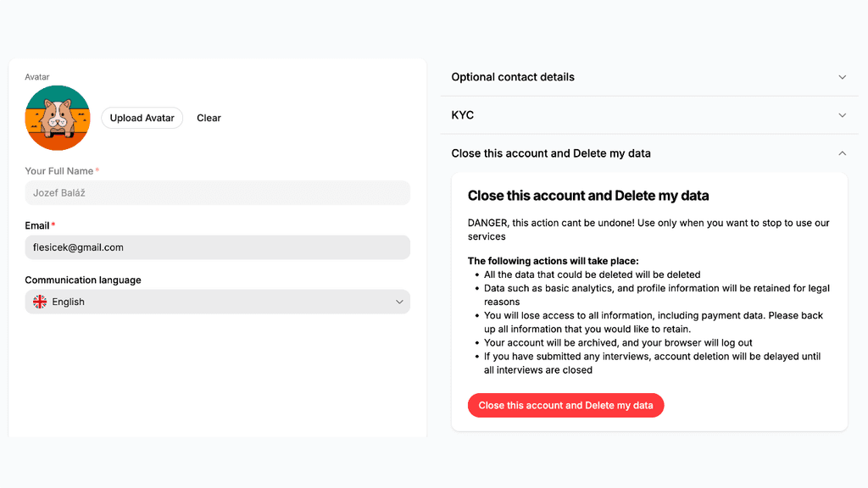Expand the KYC section

point(648,115)
